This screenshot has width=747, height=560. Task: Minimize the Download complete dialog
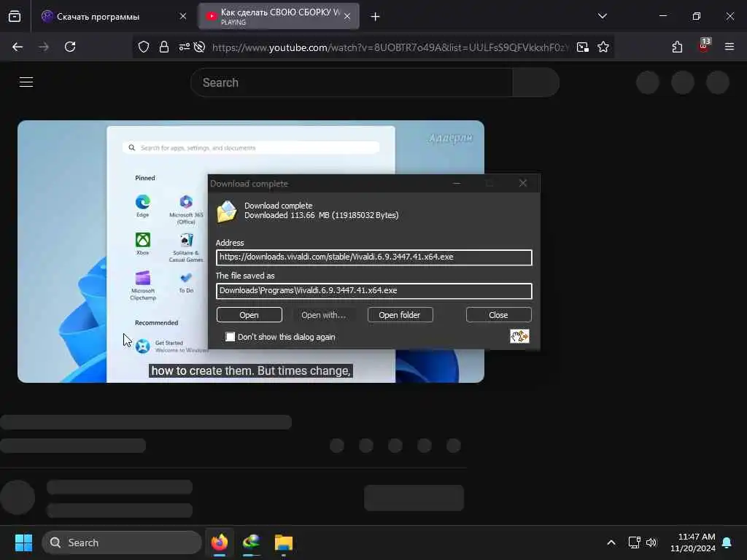457,183
